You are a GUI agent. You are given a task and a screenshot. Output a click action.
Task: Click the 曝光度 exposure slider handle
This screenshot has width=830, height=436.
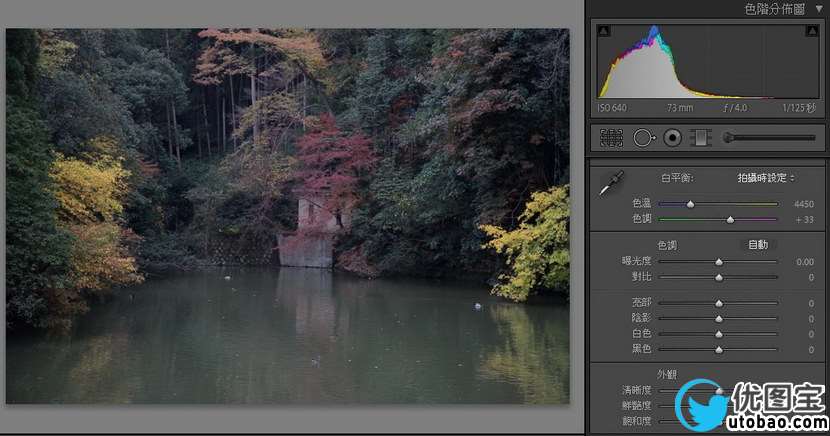tap(718, 261)
